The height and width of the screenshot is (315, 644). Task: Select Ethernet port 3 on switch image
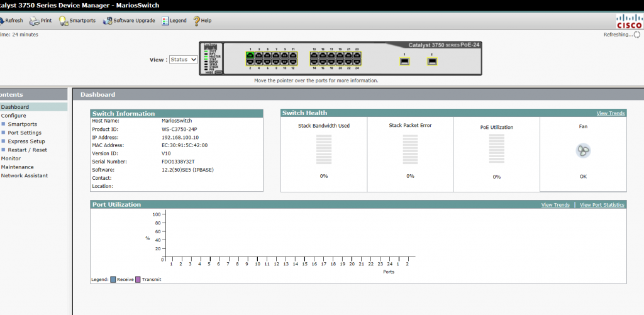click(x=258, y=55)
